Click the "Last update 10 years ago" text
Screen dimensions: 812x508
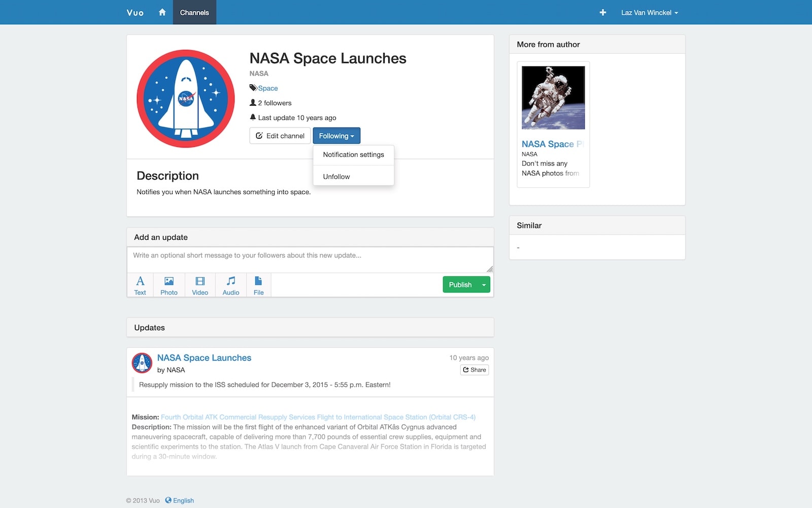[297, 118]
